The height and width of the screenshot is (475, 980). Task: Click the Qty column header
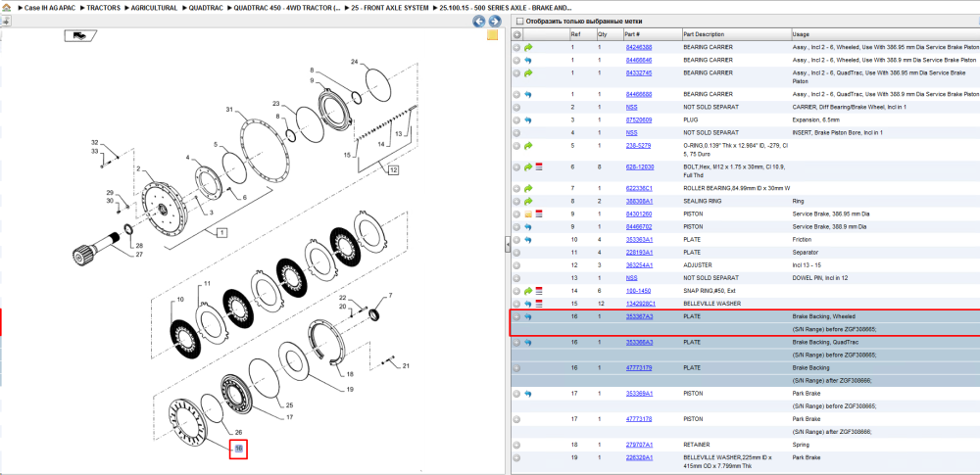(609, 34)
